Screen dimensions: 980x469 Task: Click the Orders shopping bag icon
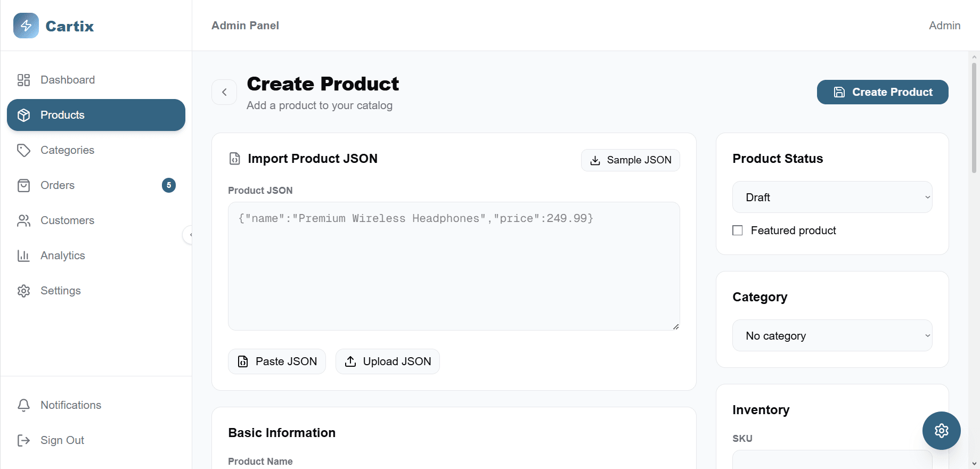(x=23, y=185)
